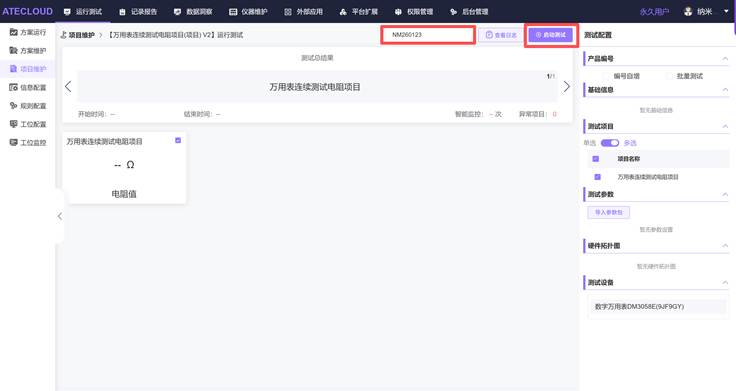Click the 电阻值 label in the card
This screenshot has height=391, width=736.
tap(124, 193)
